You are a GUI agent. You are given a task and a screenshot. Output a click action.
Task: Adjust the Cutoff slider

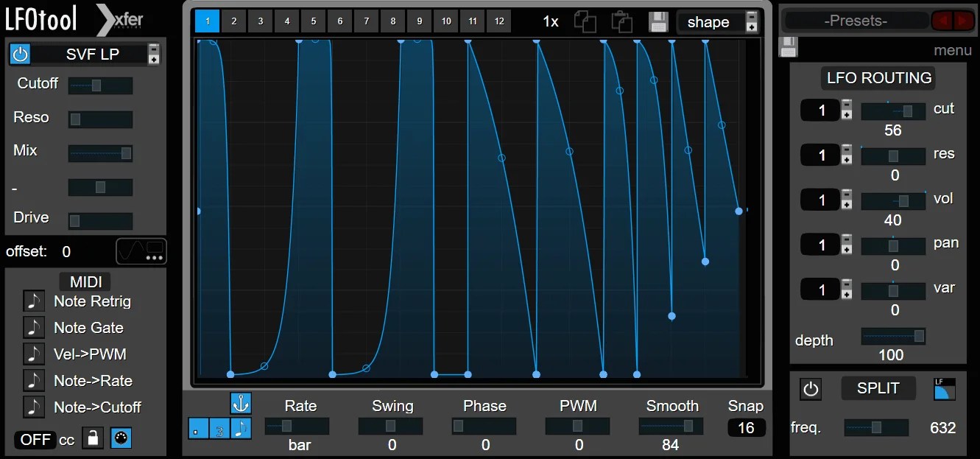tap(100, 85)
